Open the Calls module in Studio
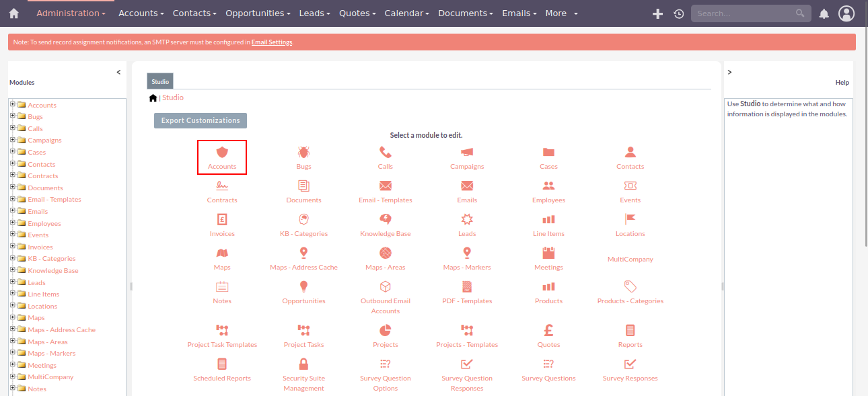The height and width of the screenshot is (396, 868). click(x=385, y=157)
